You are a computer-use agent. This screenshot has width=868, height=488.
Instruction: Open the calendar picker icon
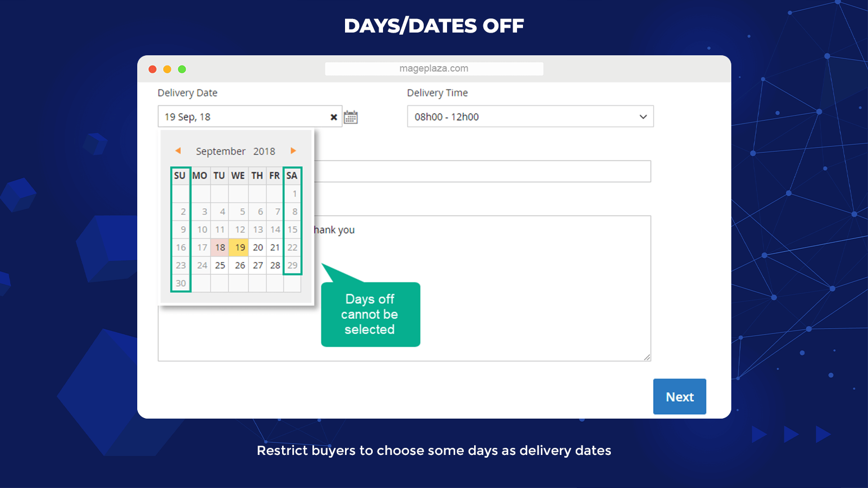tap(350, 117)
